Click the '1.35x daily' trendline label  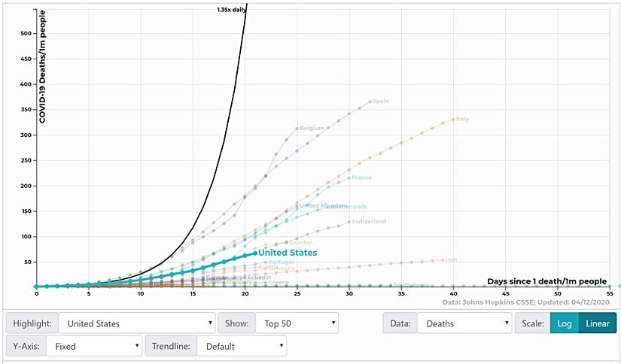(230, 11)
